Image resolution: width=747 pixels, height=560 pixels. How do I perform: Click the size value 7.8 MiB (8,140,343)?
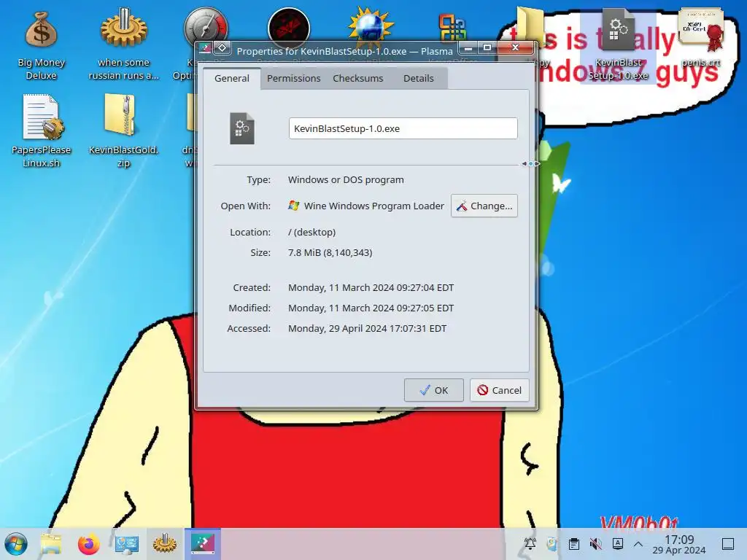tap(330, 253)
